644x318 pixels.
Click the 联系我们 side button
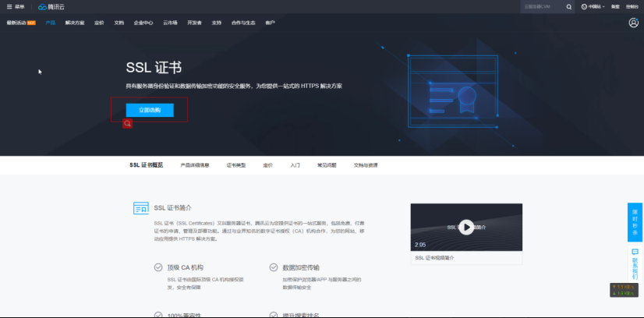coord(635,264)
